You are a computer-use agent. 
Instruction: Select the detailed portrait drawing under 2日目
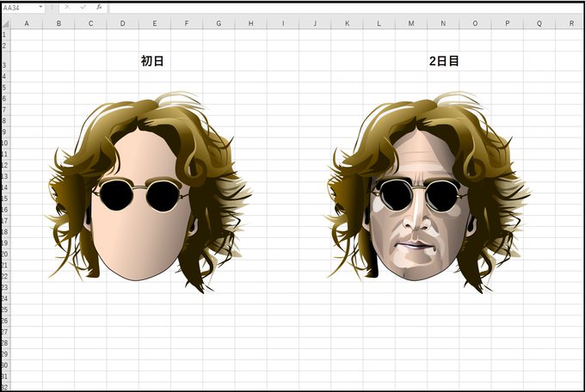428,193
